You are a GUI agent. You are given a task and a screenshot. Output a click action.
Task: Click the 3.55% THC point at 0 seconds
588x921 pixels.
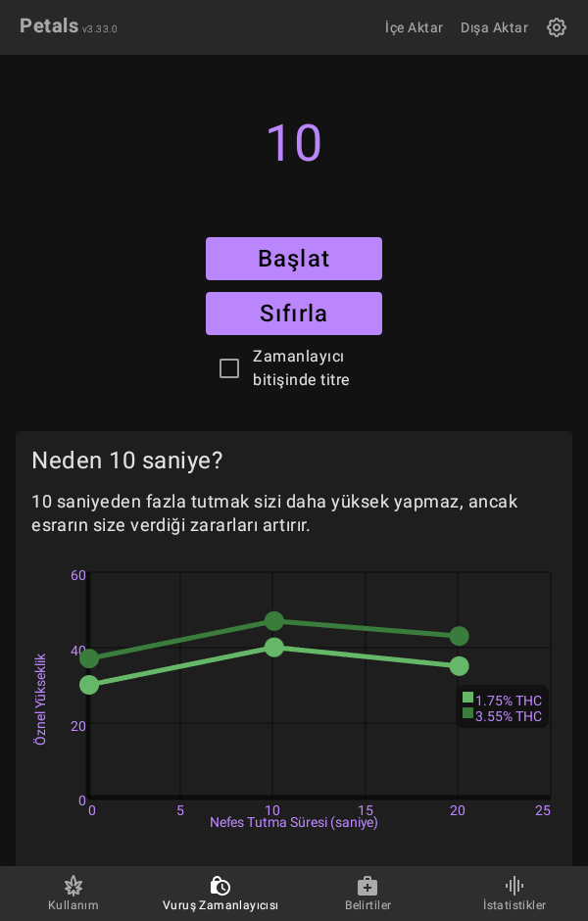pyautogui.click(x=89, y=658)
